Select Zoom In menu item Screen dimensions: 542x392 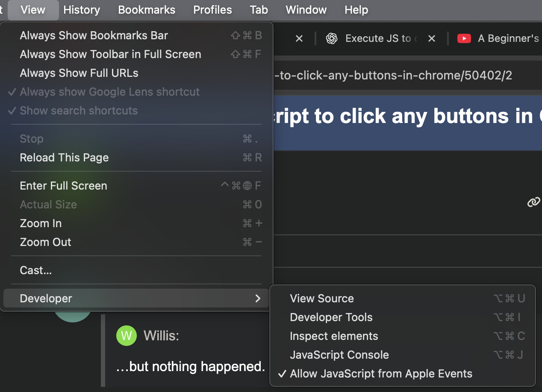[41, 223]
